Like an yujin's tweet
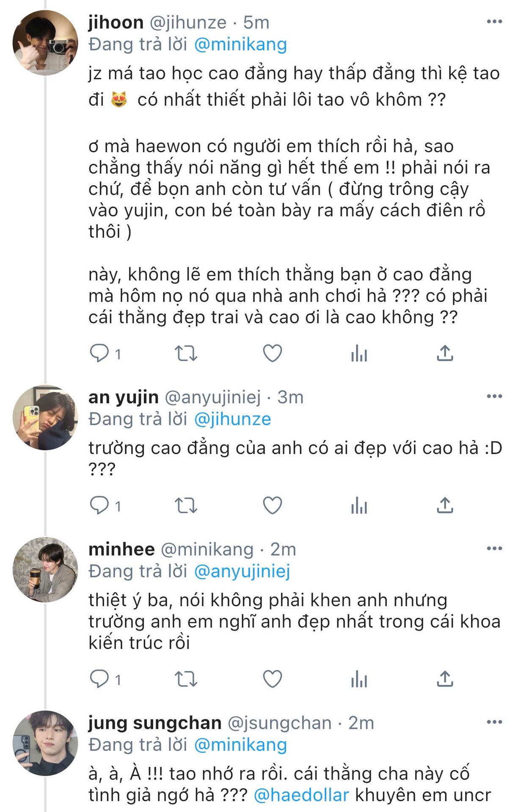The width and height of the screenshot is (521, 812). tap(273, 505)
